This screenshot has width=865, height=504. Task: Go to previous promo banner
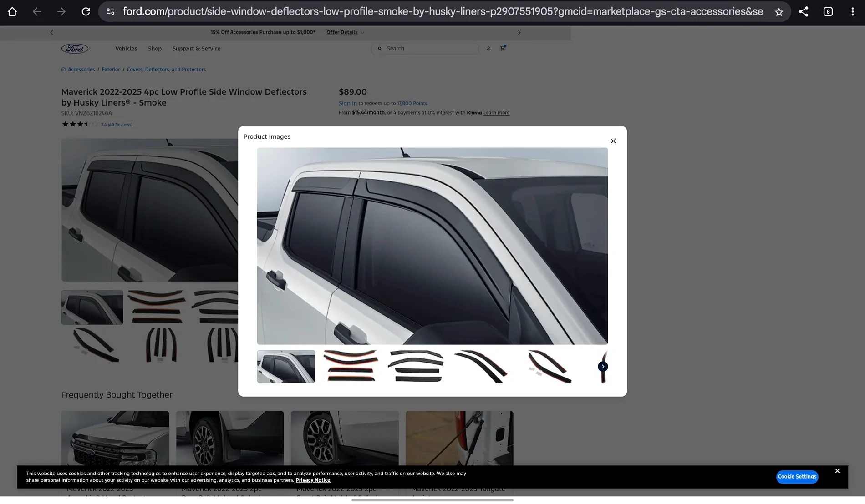51,33
